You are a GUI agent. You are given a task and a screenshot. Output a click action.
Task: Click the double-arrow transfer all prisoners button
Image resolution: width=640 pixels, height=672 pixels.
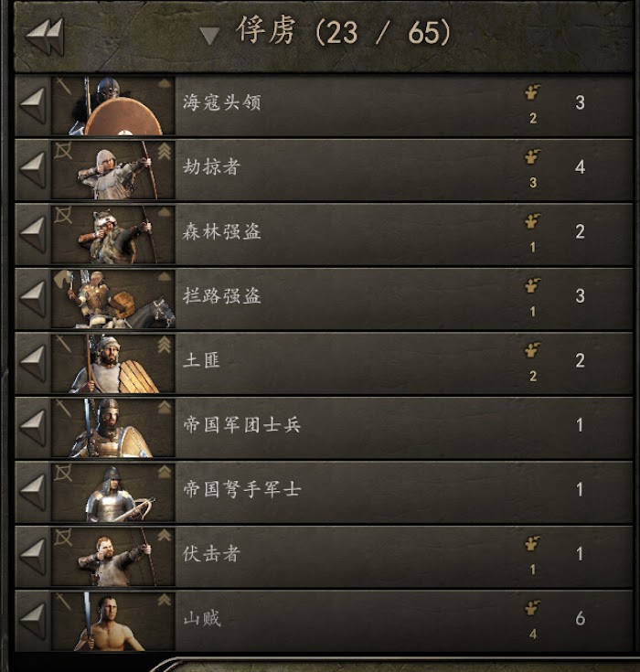[45, 36]
